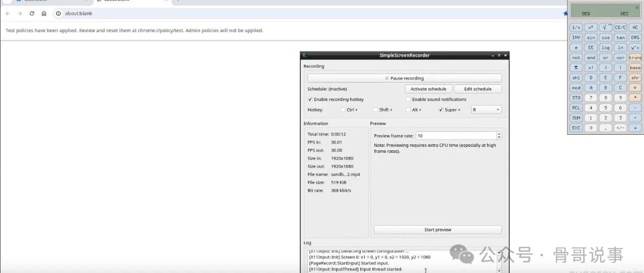Click the 1/x key on calculator
The width and height of the screenshot is (644, 273).
click(x=576, y=27)
